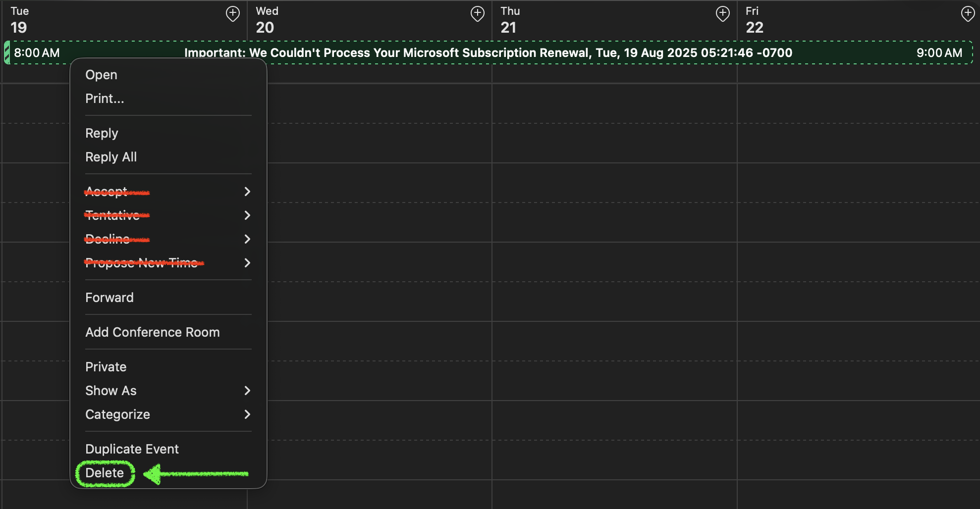This screenshot has width=980, height=509.
Task: Expand the Show As submenu
Action: coord(168,391)
